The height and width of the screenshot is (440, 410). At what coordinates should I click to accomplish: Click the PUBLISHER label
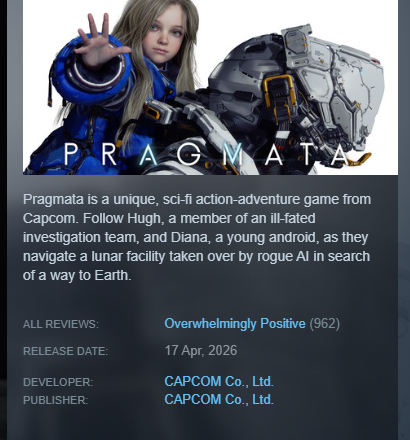[55, 400]
